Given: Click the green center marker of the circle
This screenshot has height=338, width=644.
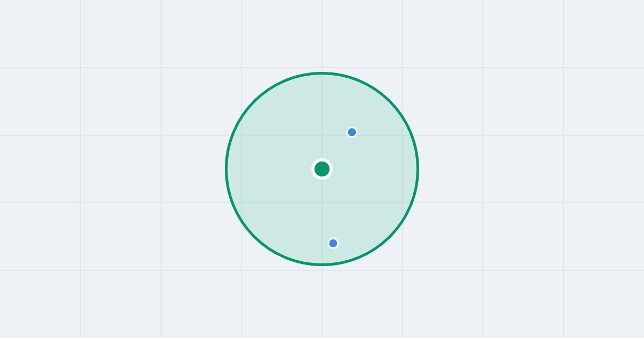Looking at the screenshot, I should 322,169.
